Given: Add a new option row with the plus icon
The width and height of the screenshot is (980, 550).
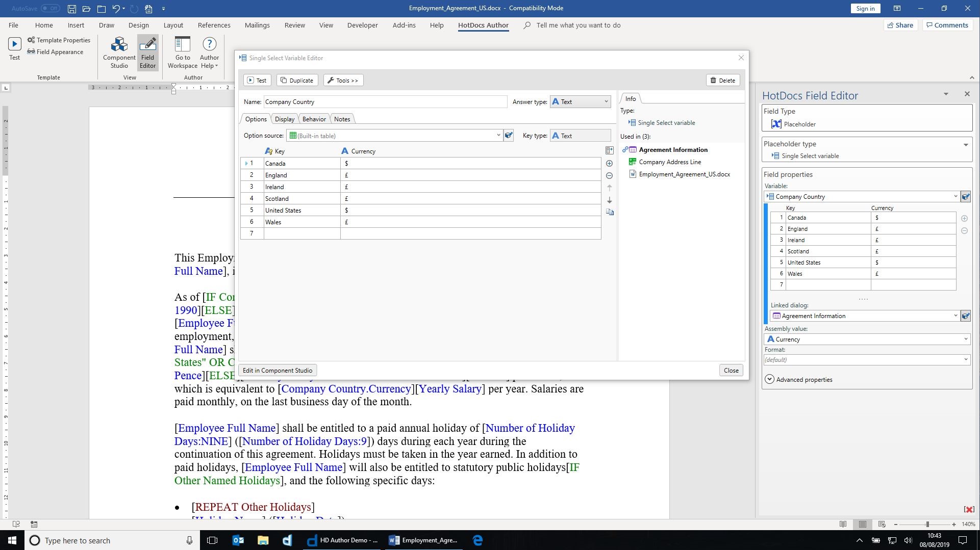Looking at the screenshot, I should (x=610, y=163).
